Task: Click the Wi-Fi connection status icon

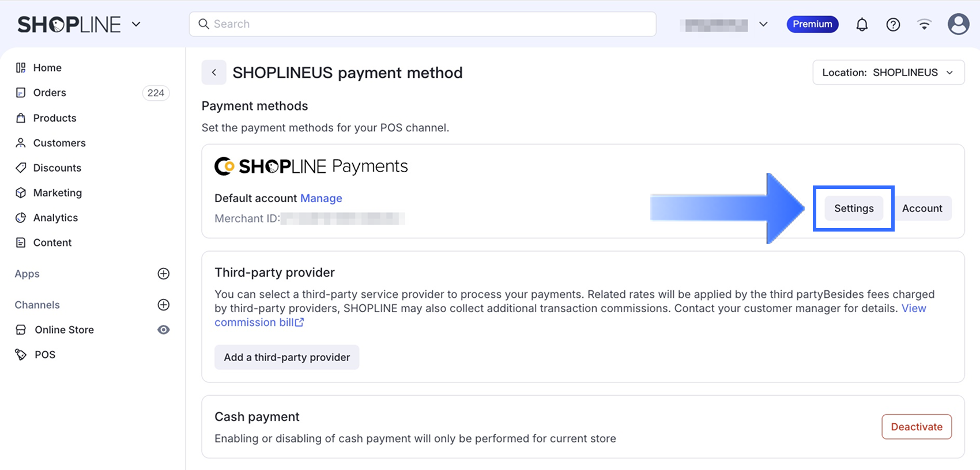Action: (x=924, y=24)
